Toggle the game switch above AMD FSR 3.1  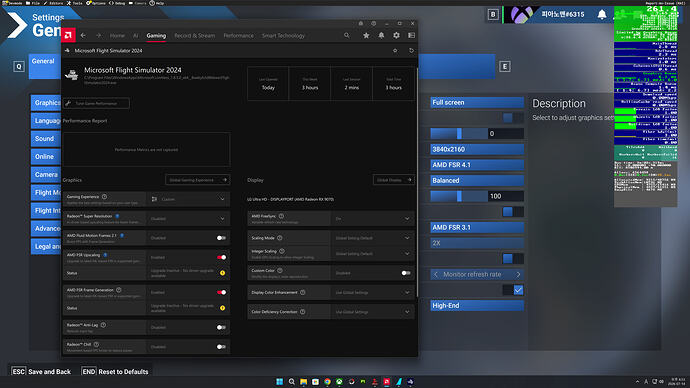point(513,212)
